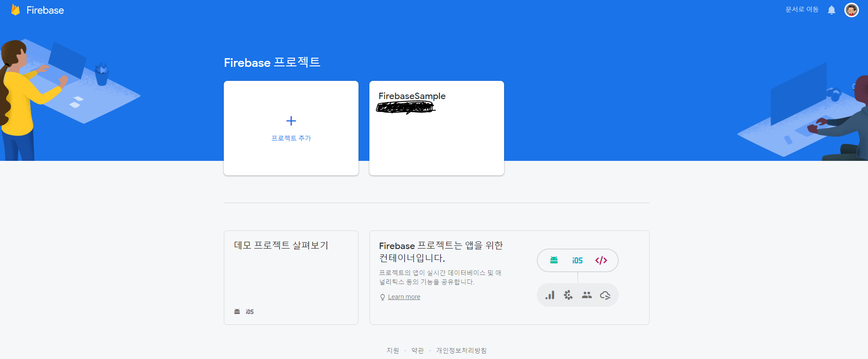Click the flower-shaped icon beside bar chart
The image size is (868, 359).
[x=568, y=295]
